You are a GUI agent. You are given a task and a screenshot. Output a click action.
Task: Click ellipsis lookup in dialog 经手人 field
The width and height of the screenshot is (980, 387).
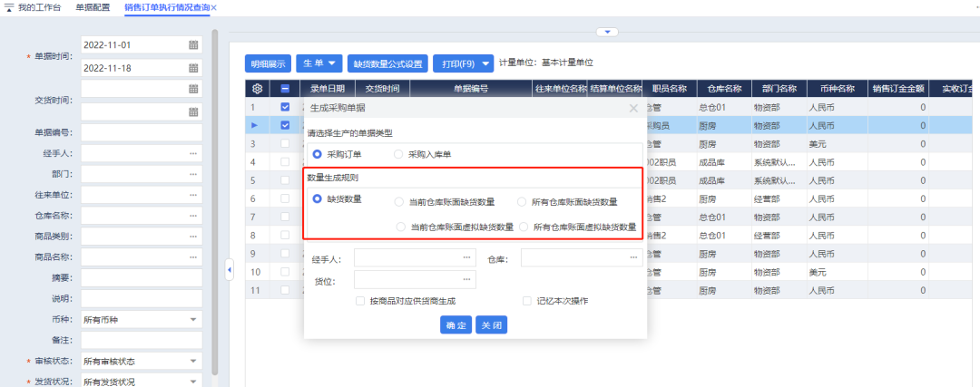(x=467, y=258)
